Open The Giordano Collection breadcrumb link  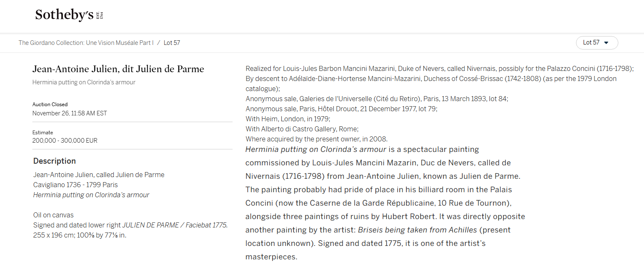[86, 43]
